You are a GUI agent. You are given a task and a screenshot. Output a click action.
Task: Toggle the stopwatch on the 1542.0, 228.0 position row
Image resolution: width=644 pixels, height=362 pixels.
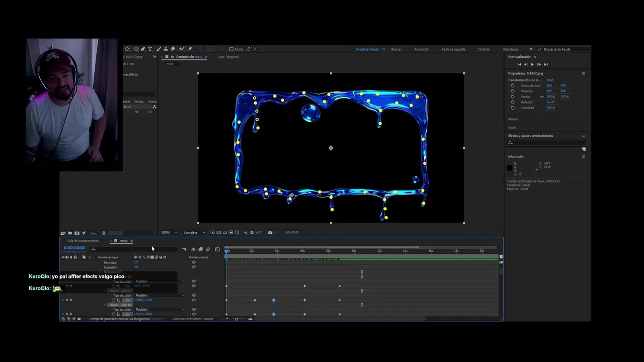pyautogui.click(x=114, y=314)
